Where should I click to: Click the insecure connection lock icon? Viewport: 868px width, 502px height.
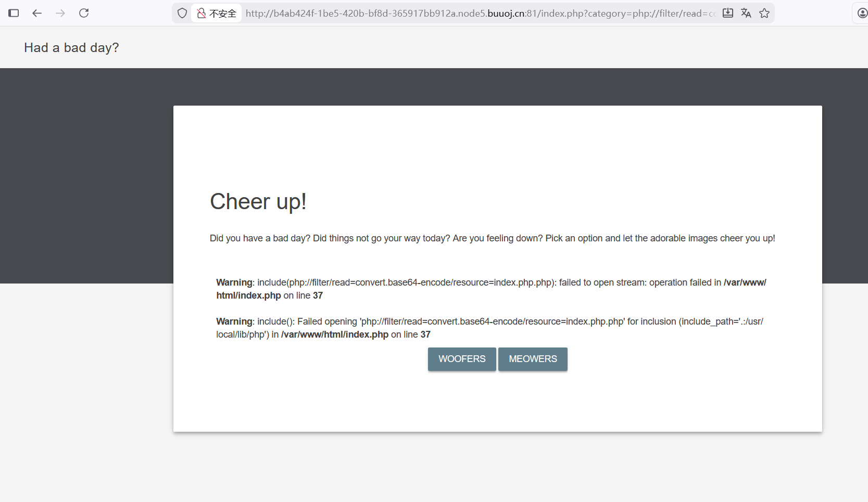click(201, 13)
